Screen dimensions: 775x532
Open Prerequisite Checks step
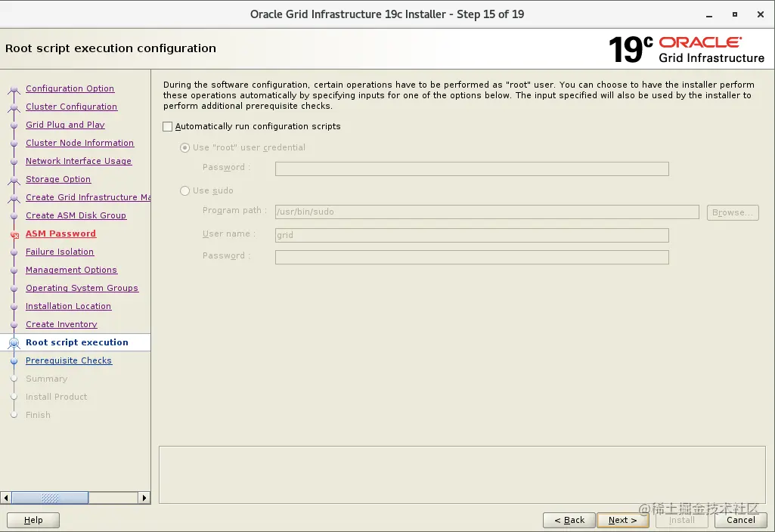[x=69, y=360]
